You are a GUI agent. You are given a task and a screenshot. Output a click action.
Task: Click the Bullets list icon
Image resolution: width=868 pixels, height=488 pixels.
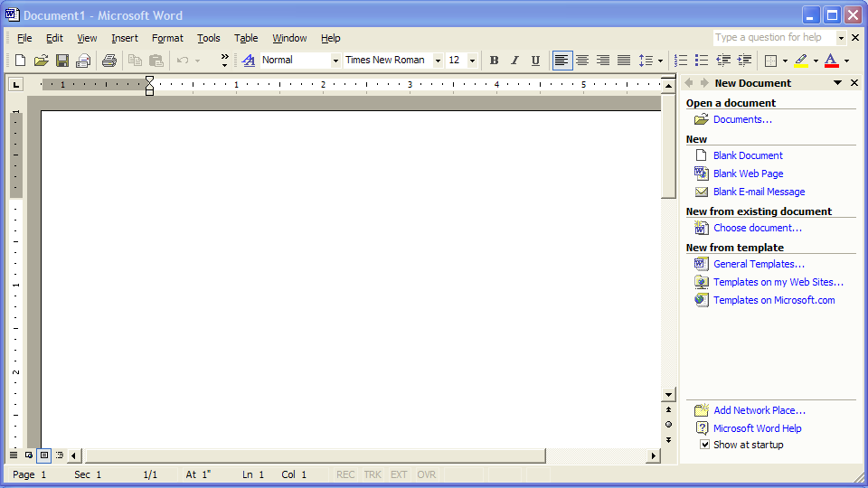(702, 61)
